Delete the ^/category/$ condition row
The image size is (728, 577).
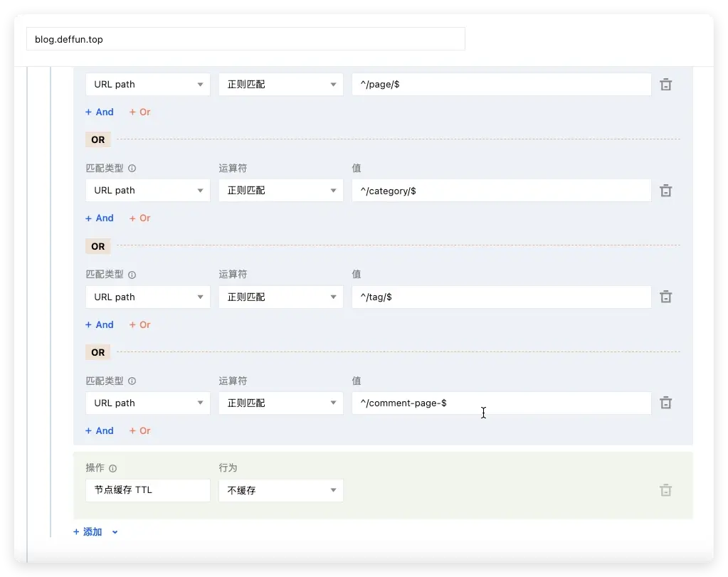(x=665, y=191)
